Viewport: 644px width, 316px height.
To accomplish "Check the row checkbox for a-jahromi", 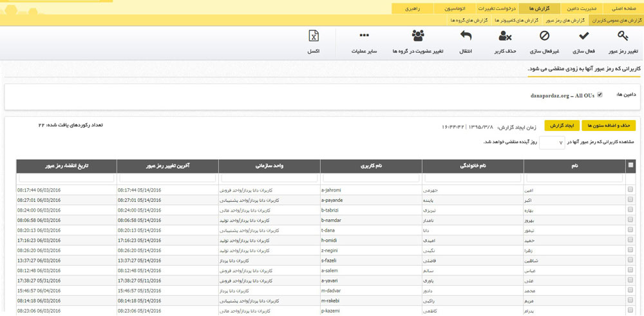I will [630, 190].
